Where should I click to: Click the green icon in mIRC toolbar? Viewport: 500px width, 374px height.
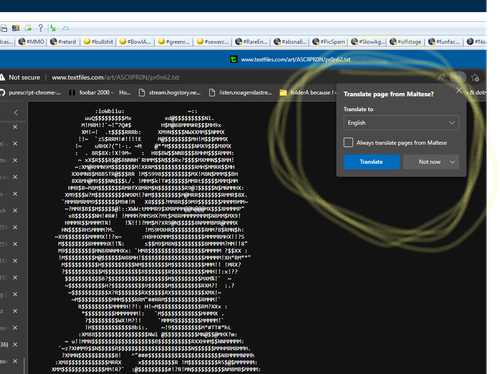tap(53, 28)
